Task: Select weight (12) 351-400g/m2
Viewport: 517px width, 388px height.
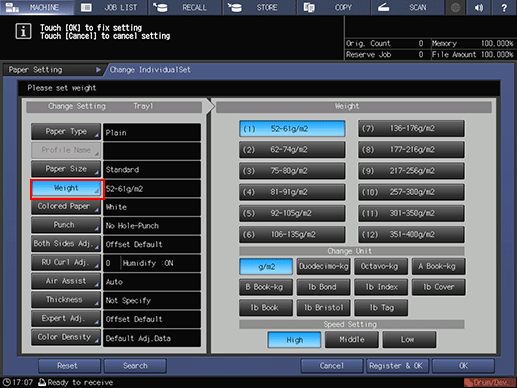Action: click(411, 234)
